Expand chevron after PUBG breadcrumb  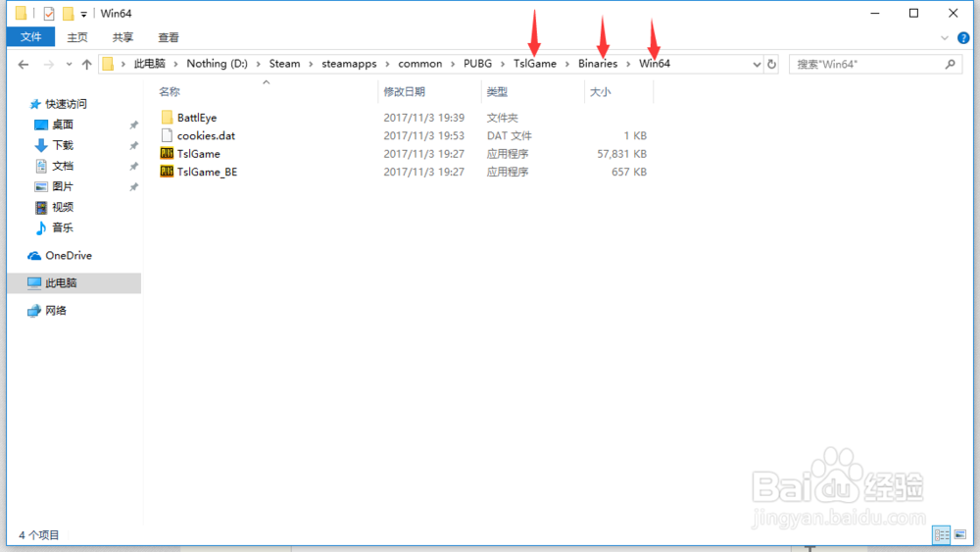point(503,64)
